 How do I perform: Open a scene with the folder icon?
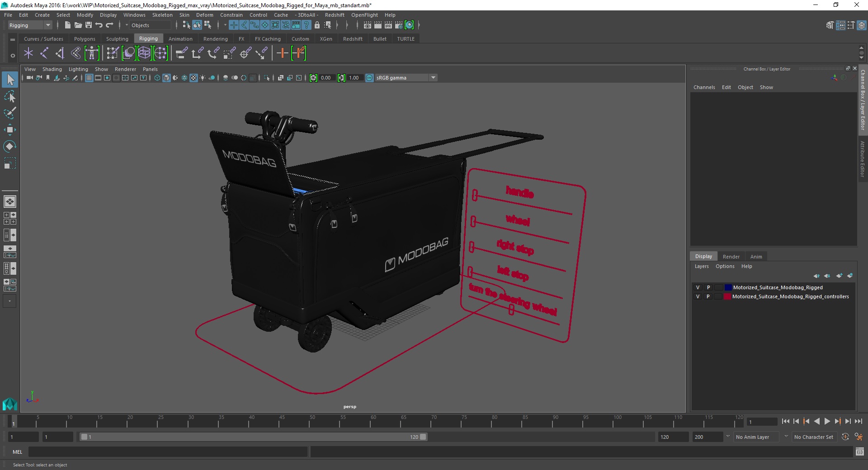78,25
